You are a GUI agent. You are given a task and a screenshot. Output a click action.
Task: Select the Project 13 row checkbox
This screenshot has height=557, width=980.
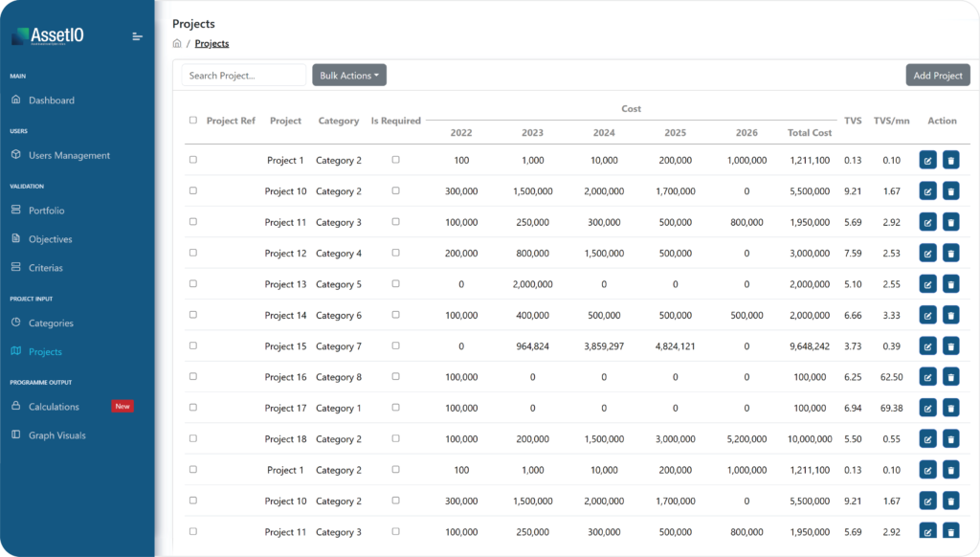tap(193, 284)
